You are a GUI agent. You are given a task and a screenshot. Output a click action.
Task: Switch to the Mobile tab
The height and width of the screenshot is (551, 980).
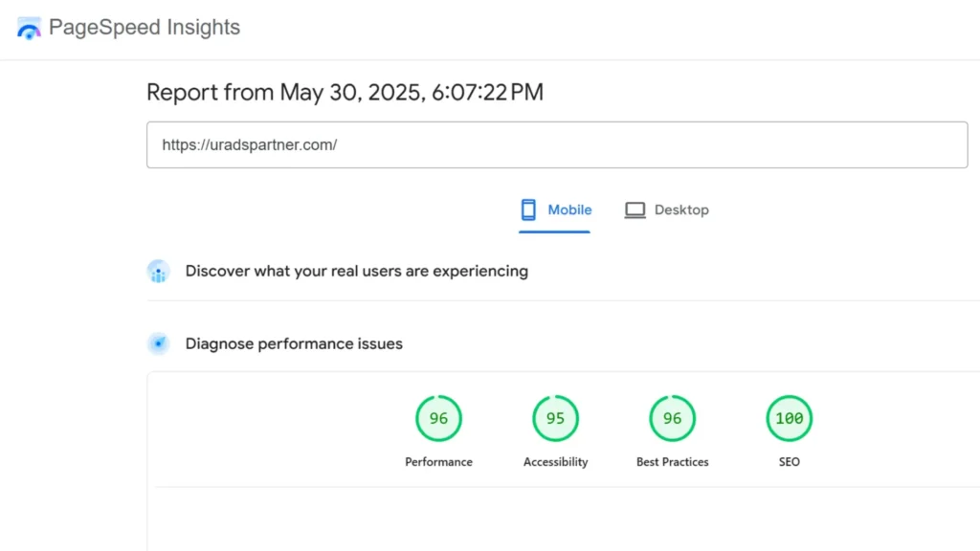(x=555, y=209)
